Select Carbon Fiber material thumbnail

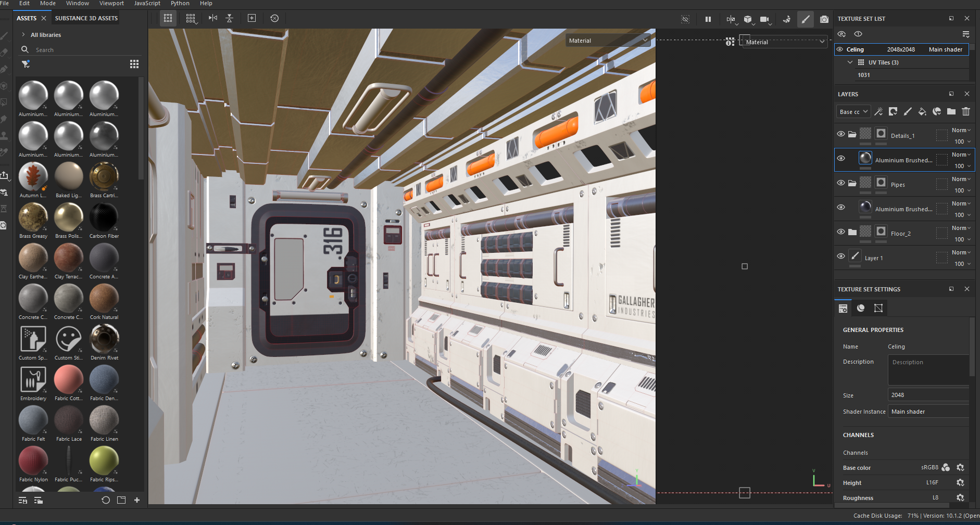(x=104, y=217)
